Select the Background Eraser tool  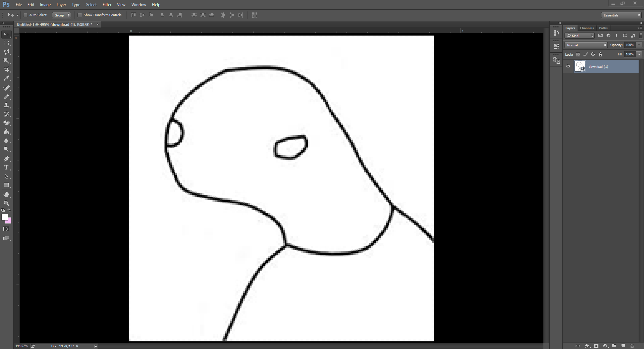coord(6,123)
